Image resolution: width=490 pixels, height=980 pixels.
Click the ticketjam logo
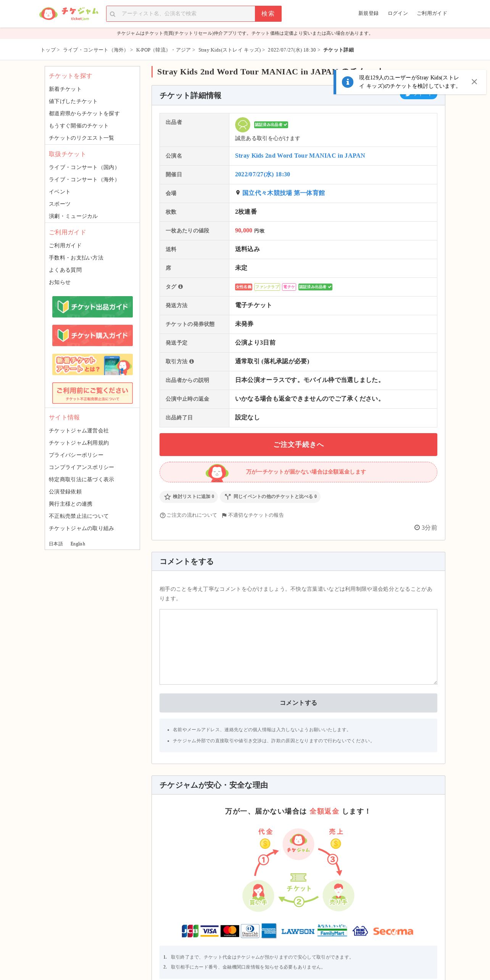(69, 13)
